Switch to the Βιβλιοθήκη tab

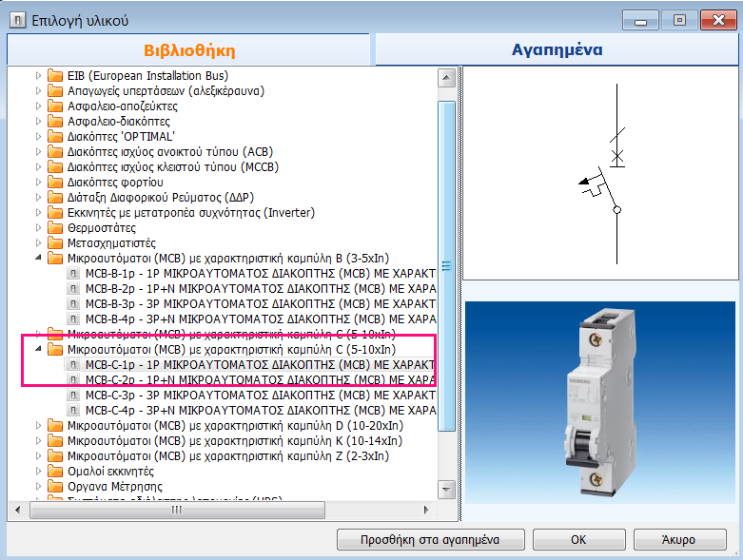(189, 50)
